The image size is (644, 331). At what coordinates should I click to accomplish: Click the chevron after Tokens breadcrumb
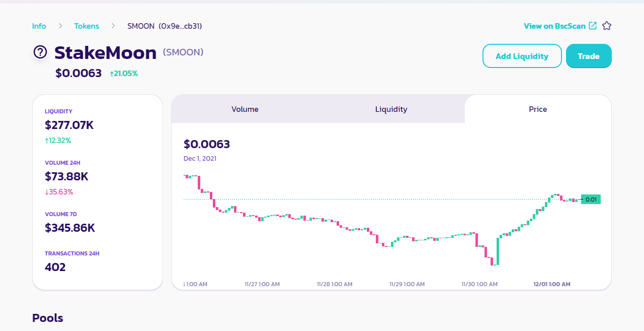(x=113, y=26)
